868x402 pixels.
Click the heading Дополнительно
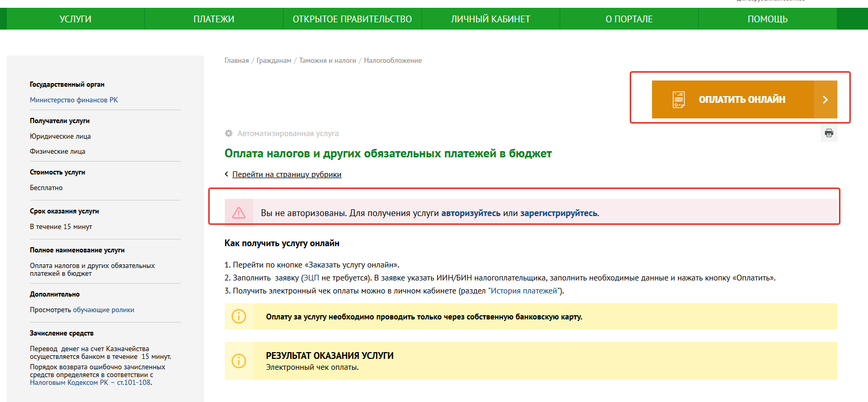[x=55, y=294]
